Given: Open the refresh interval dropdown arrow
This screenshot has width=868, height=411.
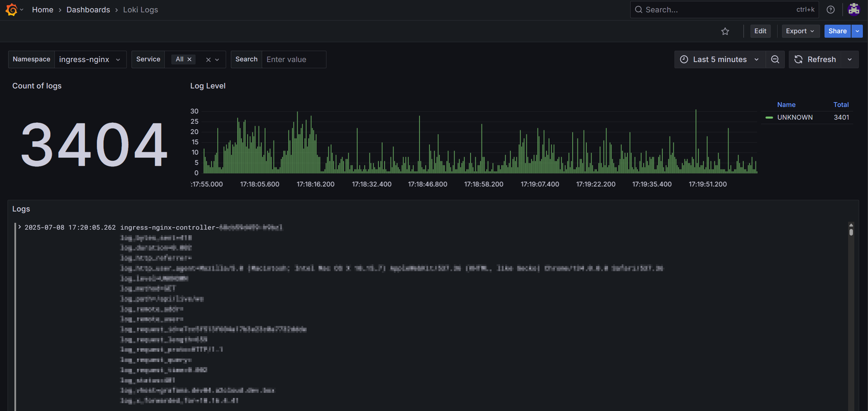Looking at the screenshot, I should click(850, 59).
